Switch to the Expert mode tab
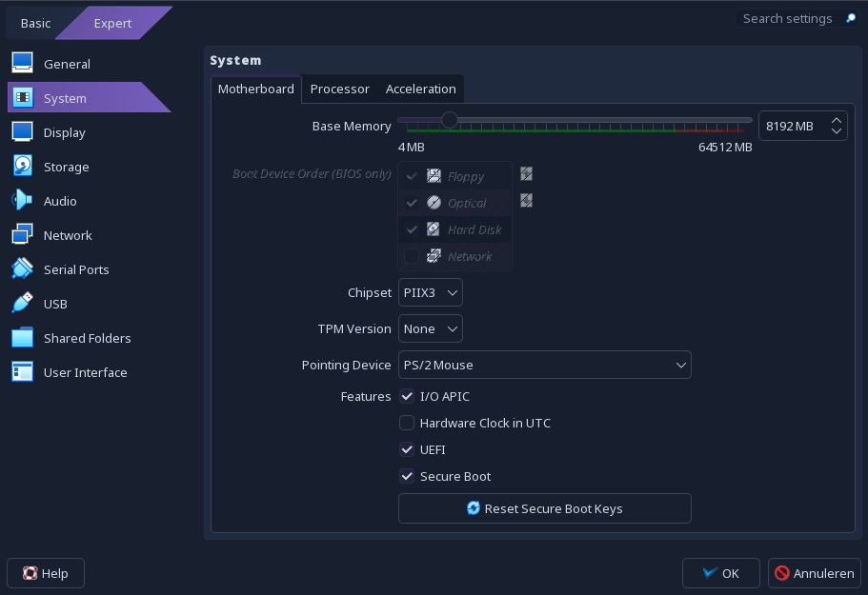Viewport: 868px width, 595px height. (x=112, y=23)
